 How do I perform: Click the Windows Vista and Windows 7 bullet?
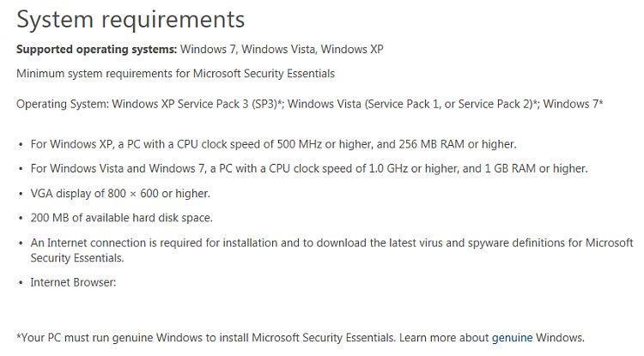(x=309, y=169)
